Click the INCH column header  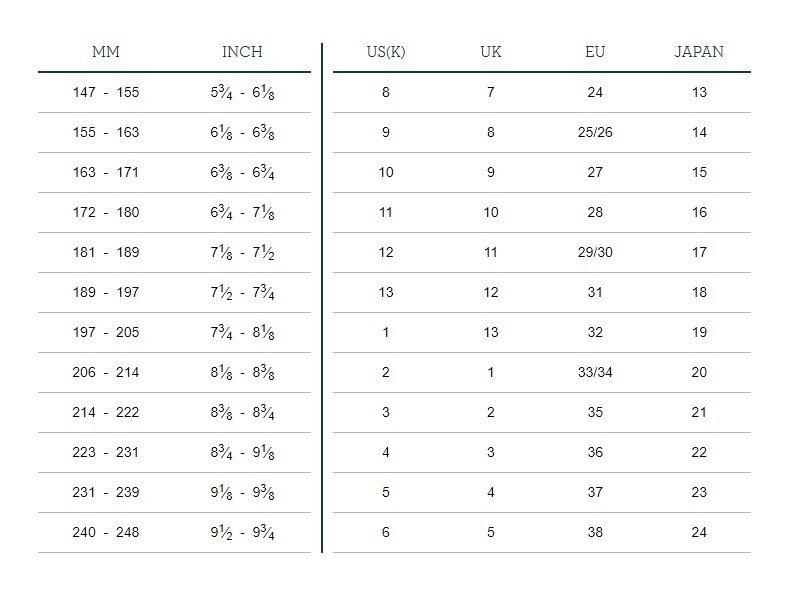(242, 52)
